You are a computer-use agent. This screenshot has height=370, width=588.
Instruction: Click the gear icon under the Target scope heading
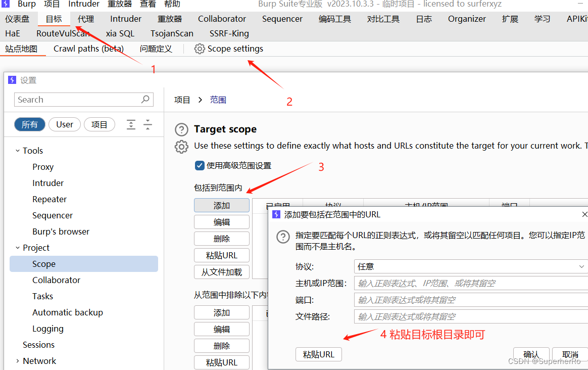pyautogui.click(x=181, y=147)
